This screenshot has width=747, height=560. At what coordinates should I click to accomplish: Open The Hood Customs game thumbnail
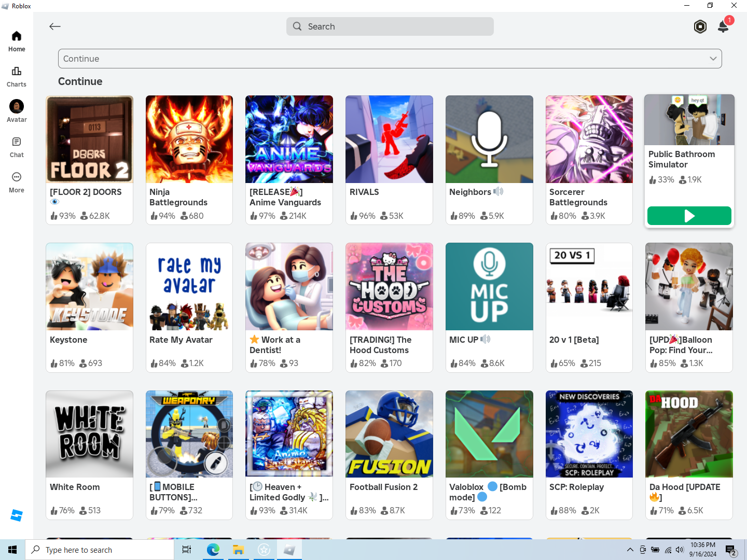tap(389, 287)
